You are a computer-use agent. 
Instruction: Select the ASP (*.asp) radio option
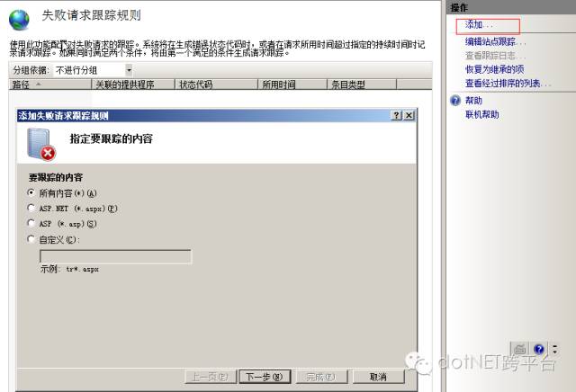31,223
